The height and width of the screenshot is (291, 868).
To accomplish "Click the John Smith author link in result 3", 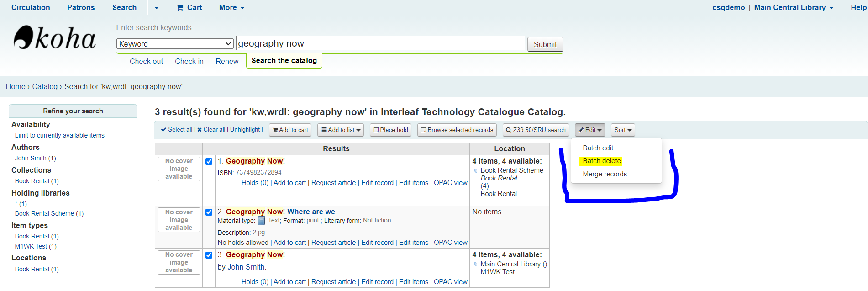I will click(246, 267).
